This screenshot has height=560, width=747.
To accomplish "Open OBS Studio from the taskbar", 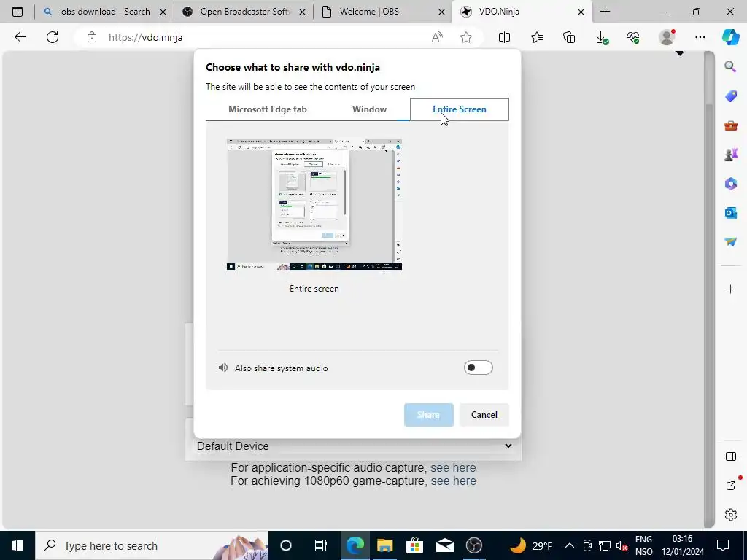I will tap(473, 545).
